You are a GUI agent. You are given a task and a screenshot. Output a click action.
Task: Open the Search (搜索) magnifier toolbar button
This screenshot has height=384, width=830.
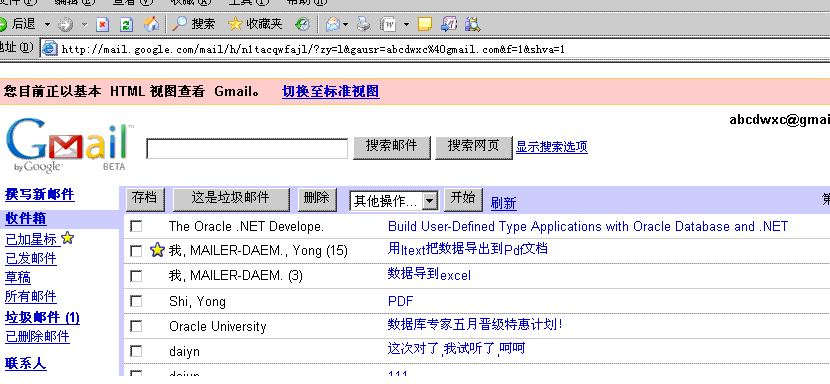point(194,24)
